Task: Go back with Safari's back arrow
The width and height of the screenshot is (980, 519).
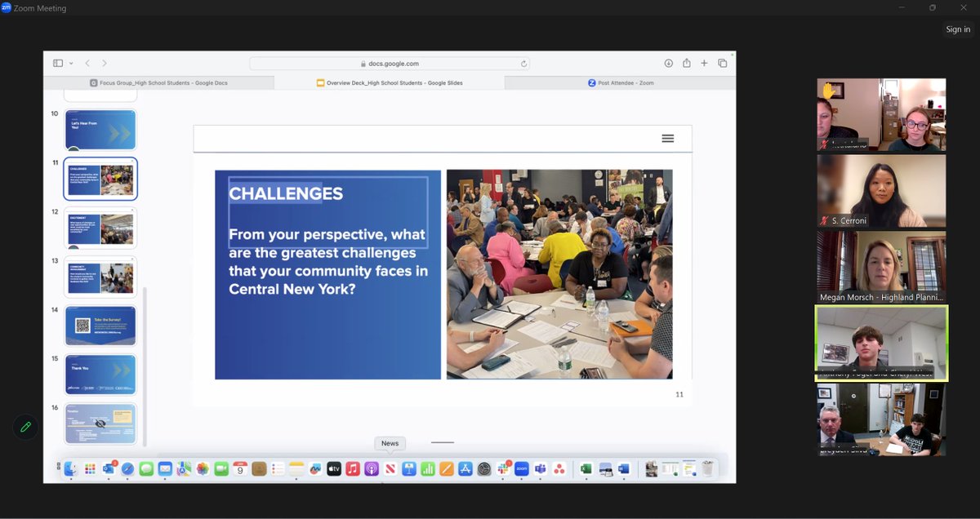Action: pos(87,63)
